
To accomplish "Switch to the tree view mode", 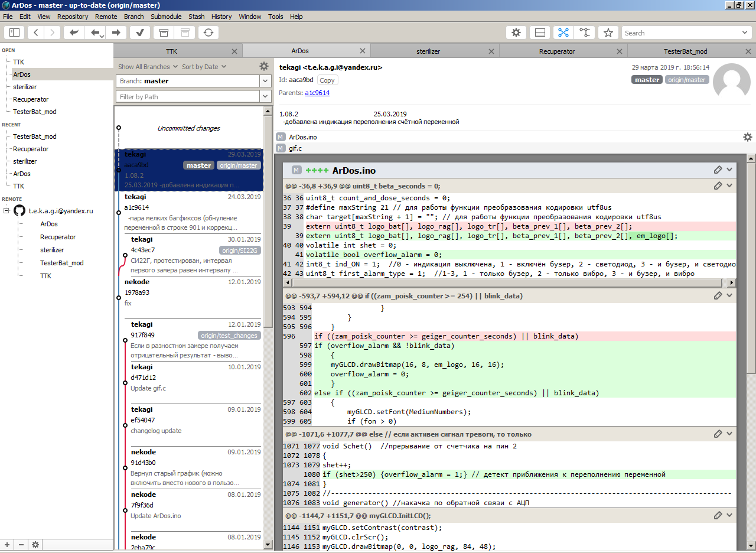I will (584, 32).
